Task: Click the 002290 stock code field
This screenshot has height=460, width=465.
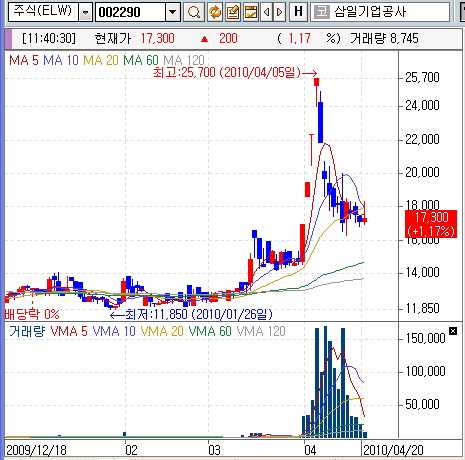Action: 131,13
